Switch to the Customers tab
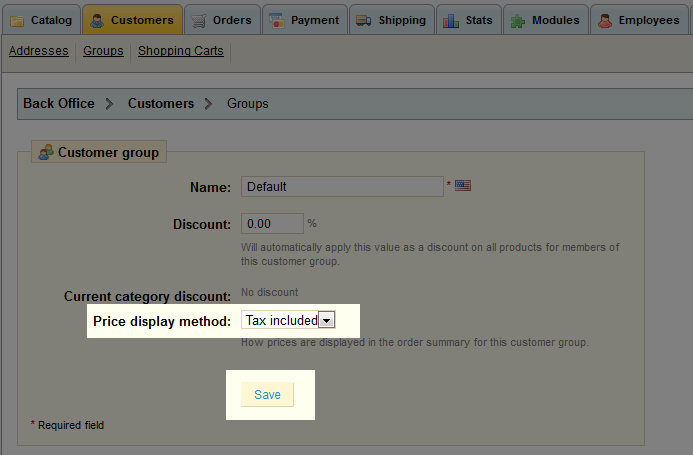 [x=132, y=20]
